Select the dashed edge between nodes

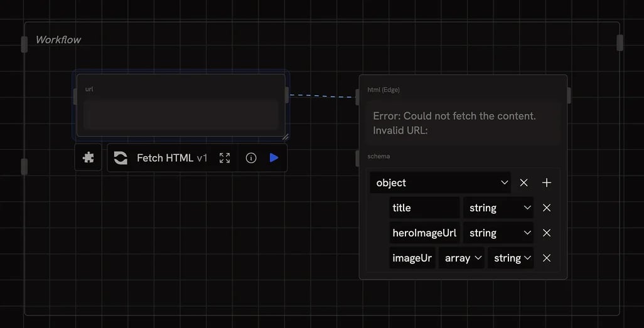coord(323,96)
